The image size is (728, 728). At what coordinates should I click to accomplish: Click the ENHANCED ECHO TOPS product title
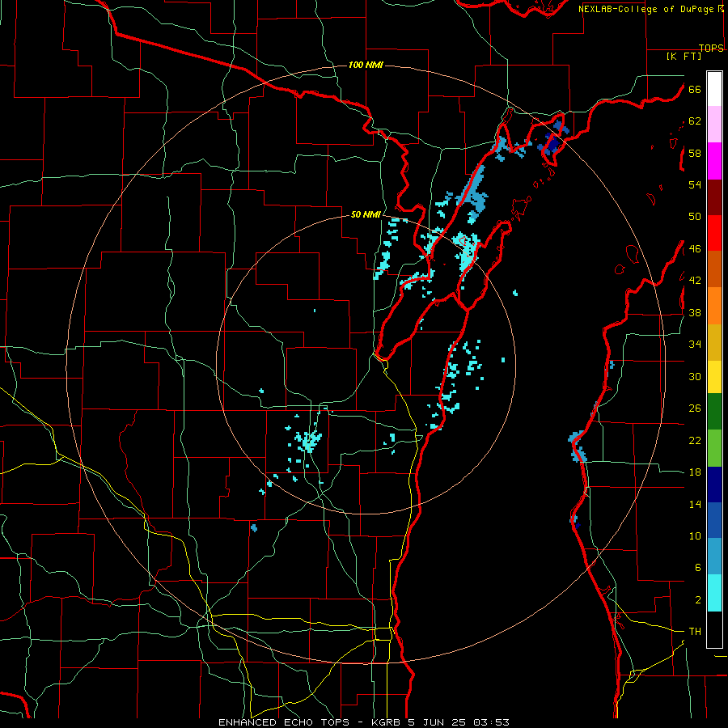pyautogui.click(x=283, y=722)
